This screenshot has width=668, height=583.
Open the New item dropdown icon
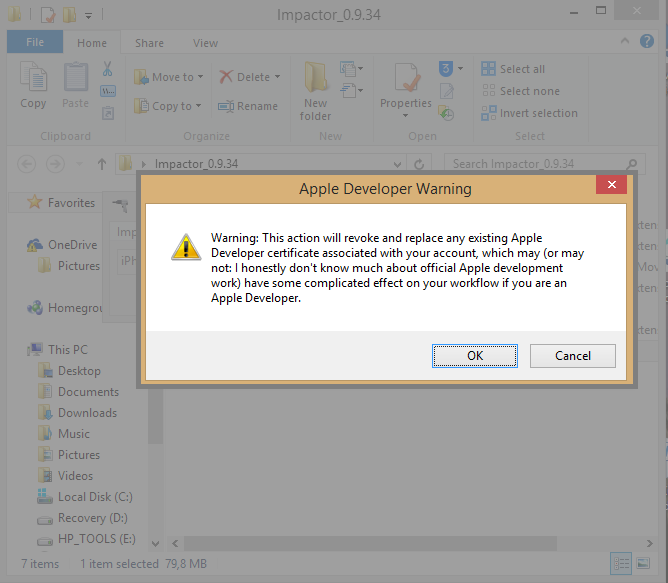pyautogui.click(x=351, y=68)
